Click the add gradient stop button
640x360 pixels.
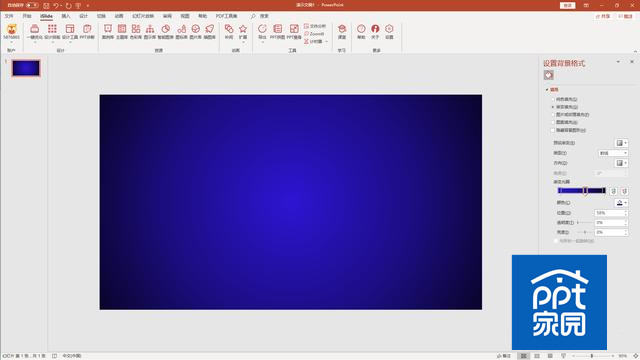coord(613,191)
